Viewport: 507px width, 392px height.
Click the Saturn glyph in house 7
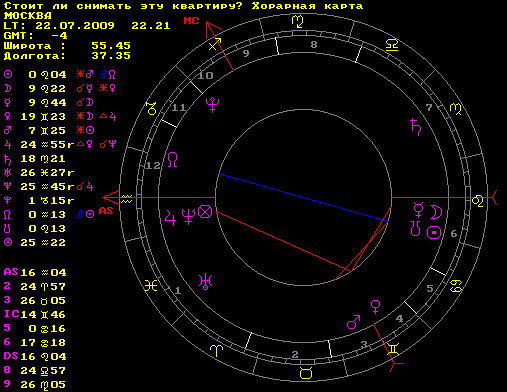[415, 127]
